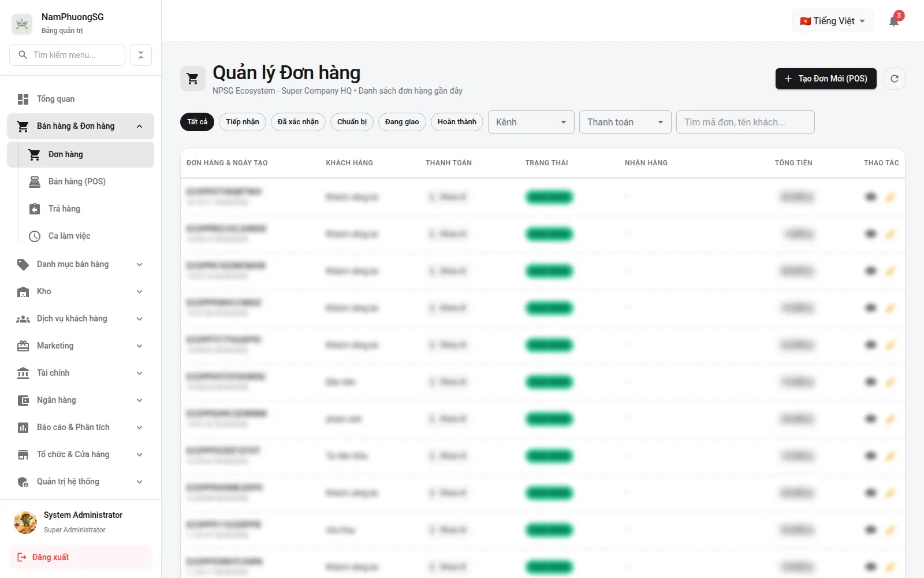This screenshot has width=924, height=578.
Task: Select the Đã xác nhận filter chip
Action: (298, 122)
